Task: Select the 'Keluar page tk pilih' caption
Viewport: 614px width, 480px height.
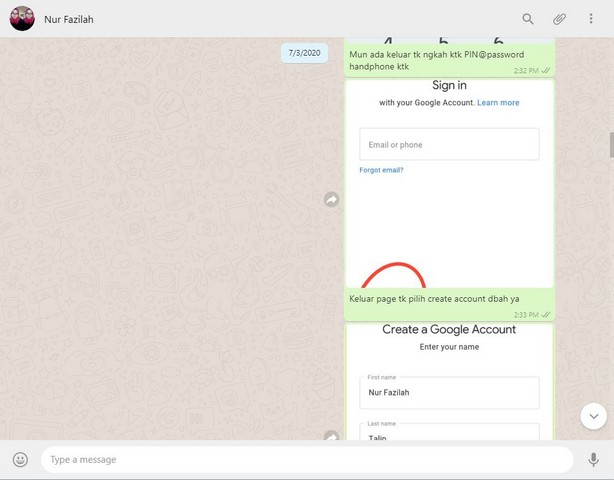Action: [434, 298]
